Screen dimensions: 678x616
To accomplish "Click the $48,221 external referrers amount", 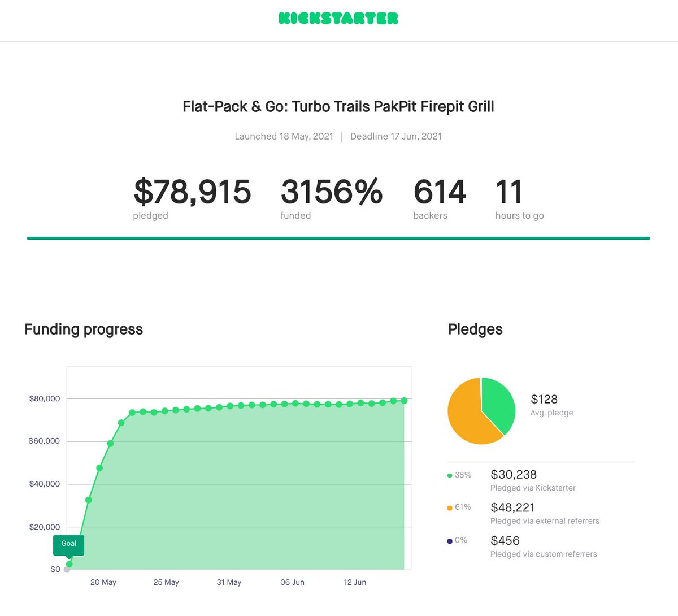I will [512, 507].
